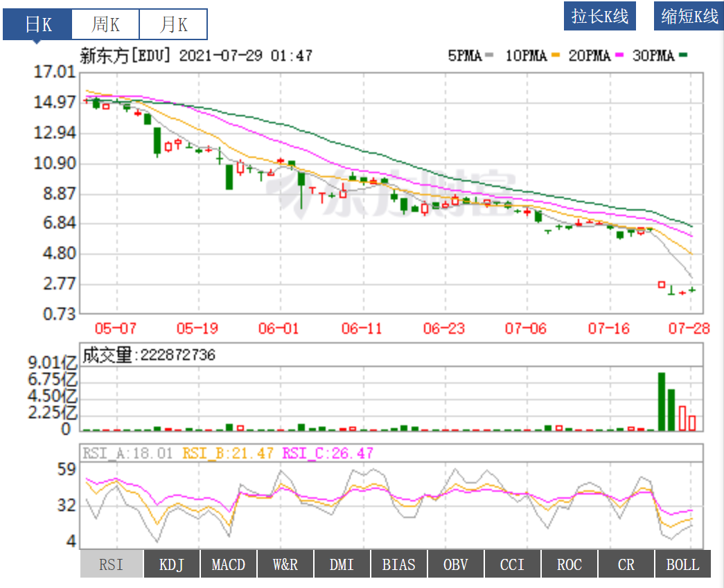The height and width of the screenshot is (588, 724).
Task: Enable the BOLL indicator tab
Action: [683, 564]
